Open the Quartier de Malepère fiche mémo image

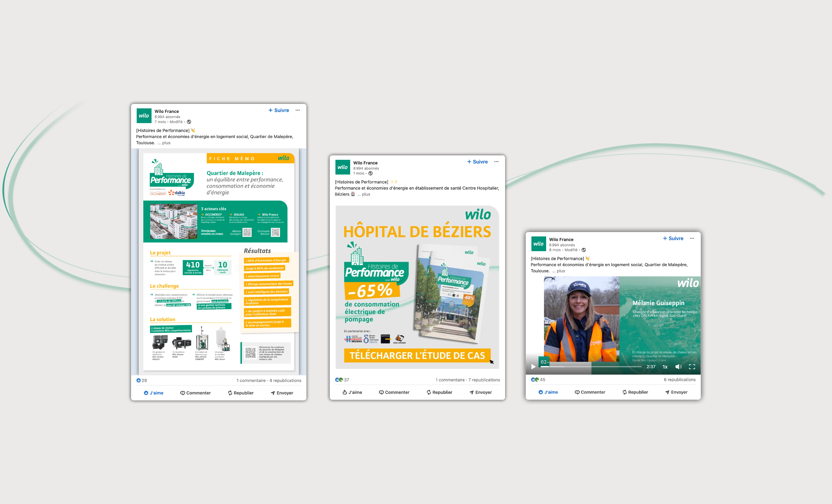[219, 262]
